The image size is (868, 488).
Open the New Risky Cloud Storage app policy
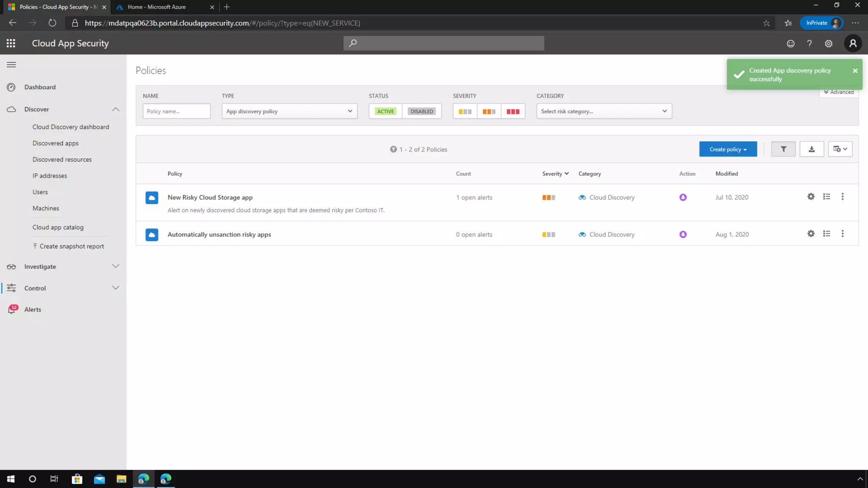tap(210, 197)
